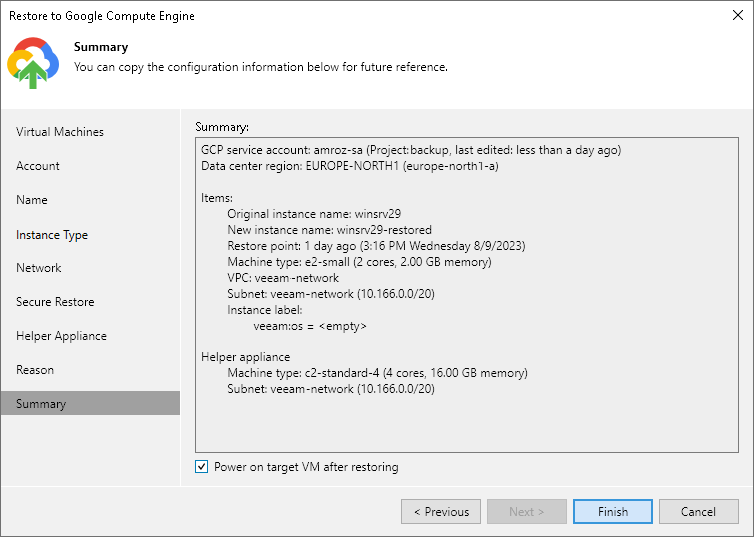Click the Google Cloud restore wizard icon
Viewport: 754px width, 537px height.
pos(33,63)
